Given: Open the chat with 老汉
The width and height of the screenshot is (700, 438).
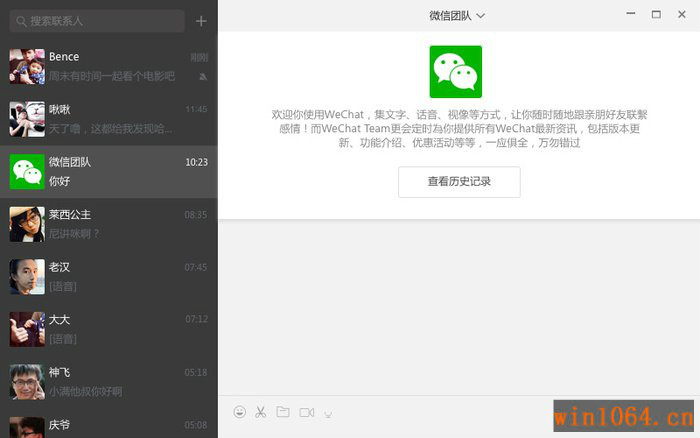Looking at the screenshot, I should point(109,277).
